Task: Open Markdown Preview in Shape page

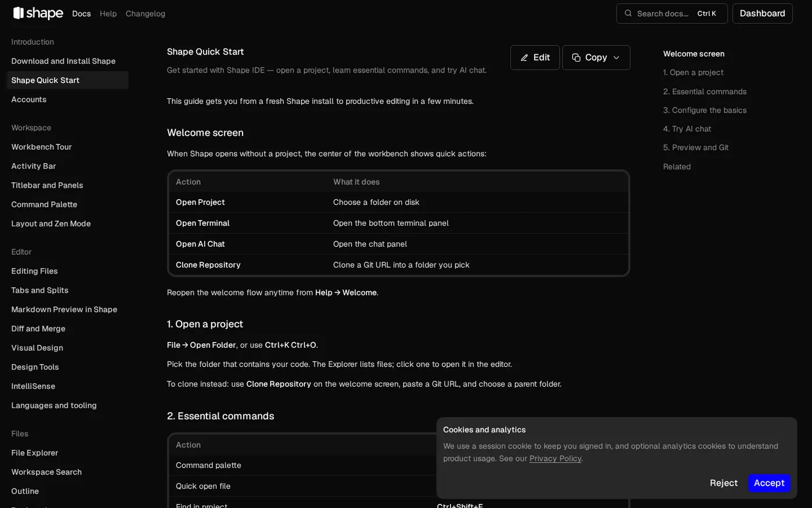Action: [x=67, y=309]
